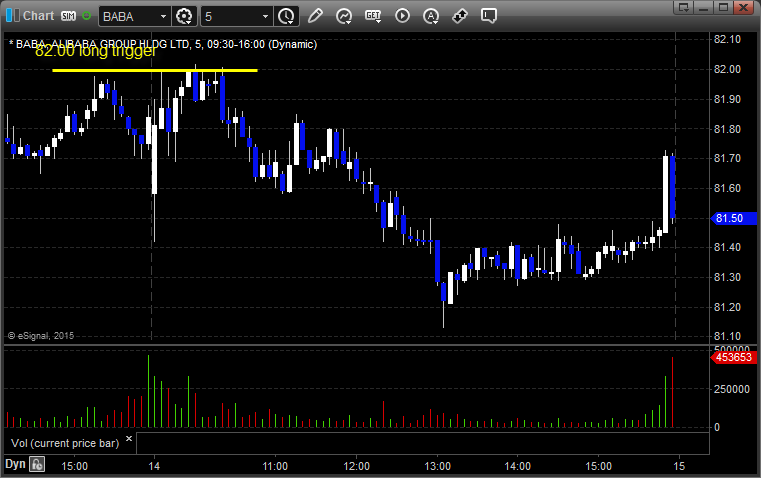Viewport: 761px width, 478px height.
Task: Click the Dyn scaling button
Action: [15, 464]
